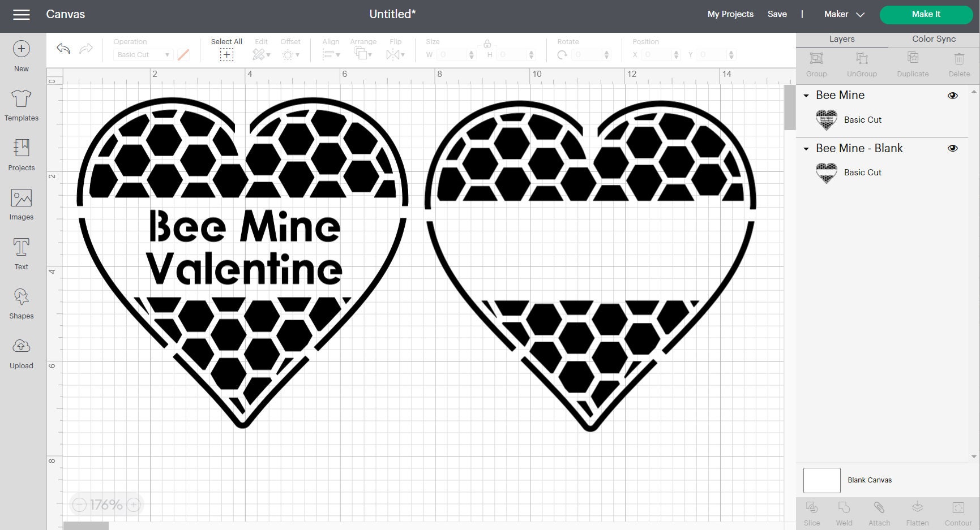Open the Operation Basic Cut dropdown
Image resolution: width=980 pixels, height=530 pixels.
[144, 55]
